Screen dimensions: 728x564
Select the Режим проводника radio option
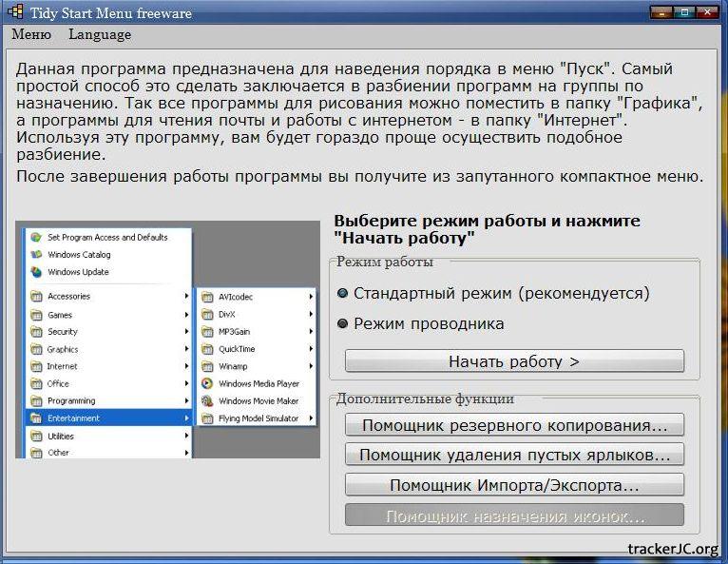[343, 324]
